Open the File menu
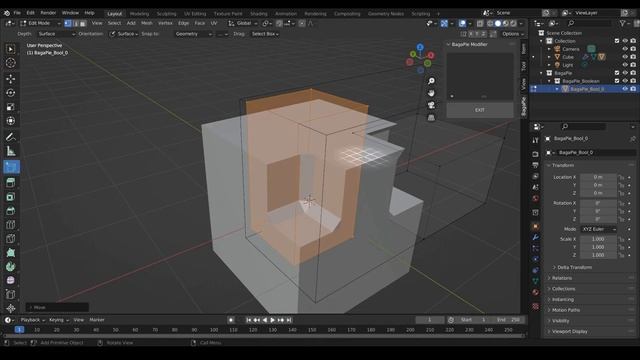The height and width of the screenshot is (360, 640). [17, 13]
